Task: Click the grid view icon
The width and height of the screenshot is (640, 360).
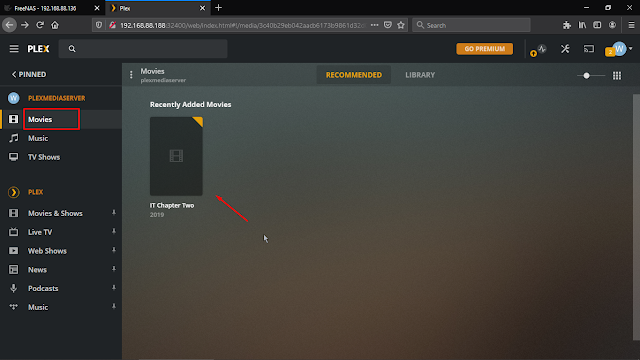Action: tap(617, 76)
